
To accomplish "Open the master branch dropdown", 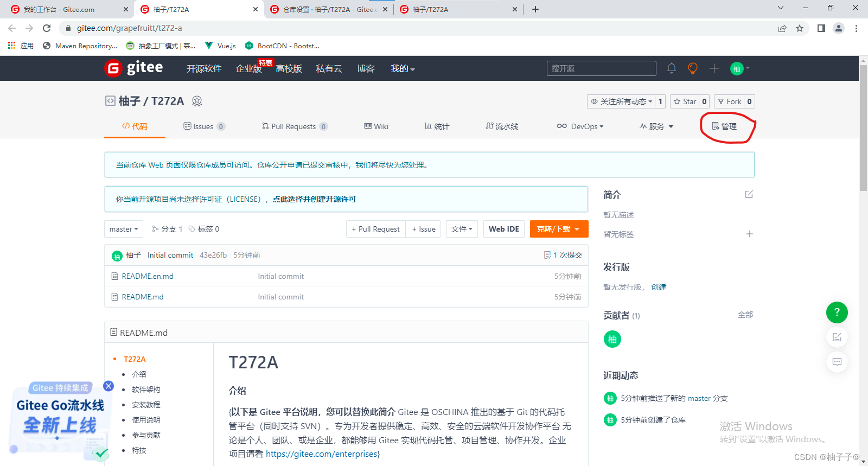I will pos(124,229).
